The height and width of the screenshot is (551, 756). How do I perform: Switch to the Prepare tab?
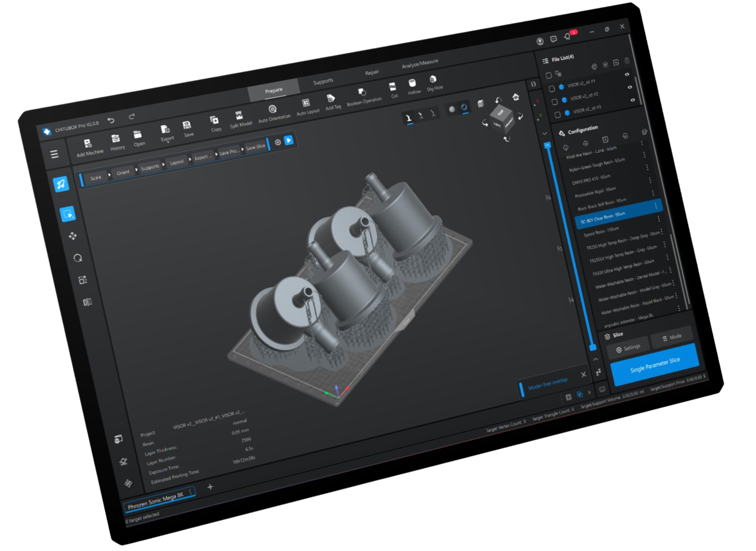click(274, 91)
